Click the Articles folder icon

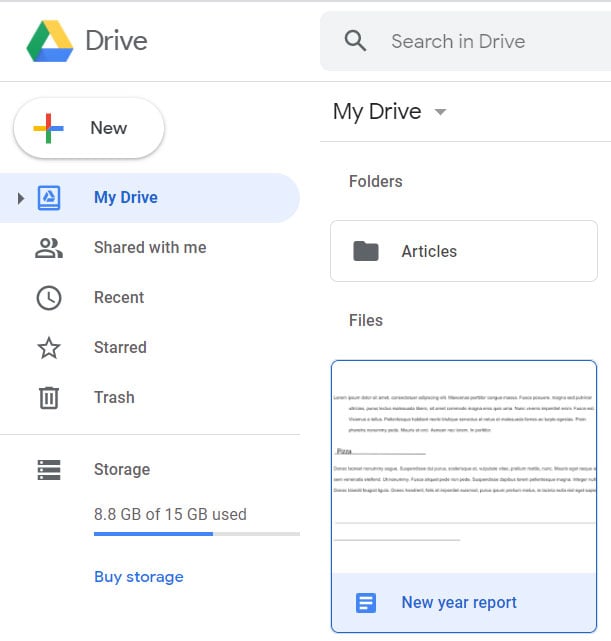tap(366, 251)
